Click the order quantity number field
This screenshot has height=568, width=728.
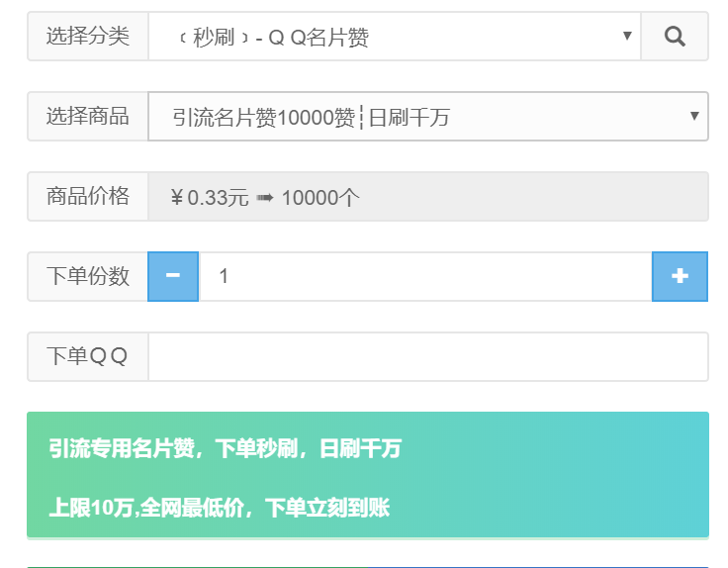(x=425, y=276)
